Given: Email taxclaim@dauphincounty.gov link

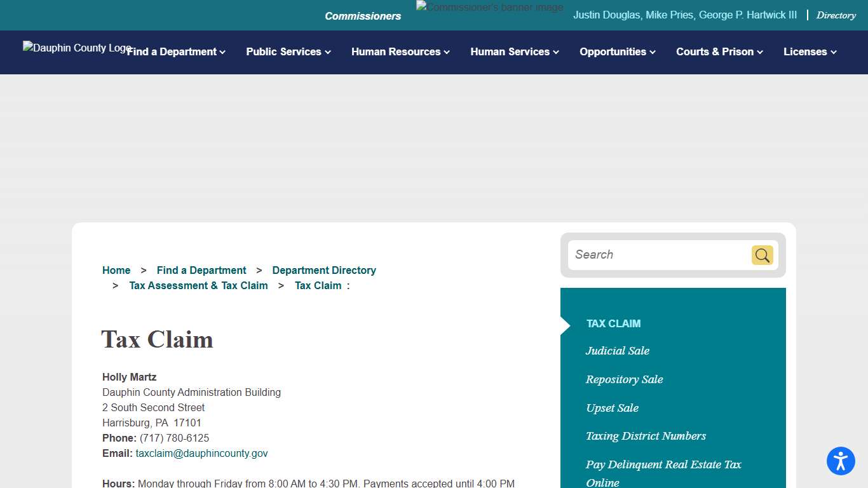Looking at the screenshot, I should (201, 453).
